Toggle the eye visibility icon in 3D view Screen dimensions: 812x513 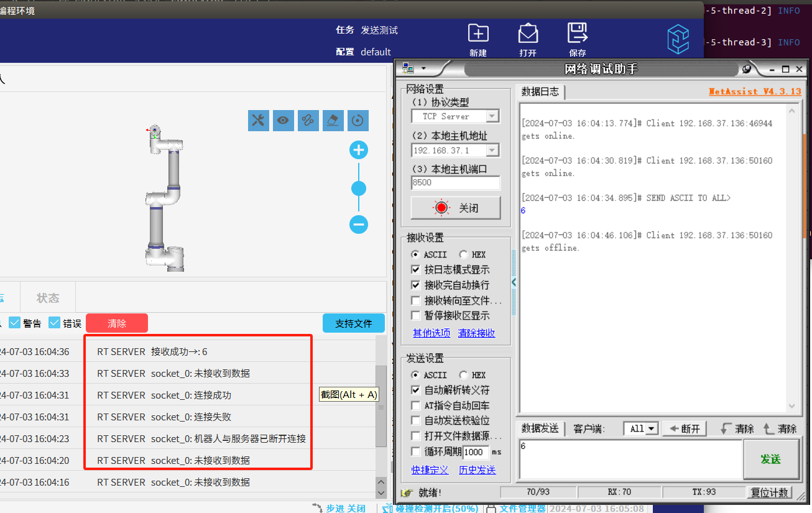pyautogui.click(x=283, y=121)
